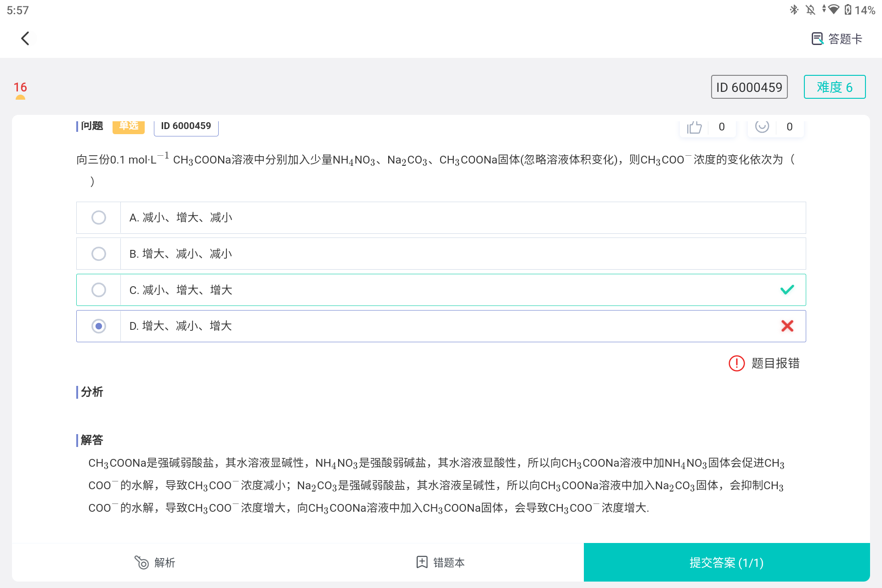The image size is (882, 588).
Task: Click the 5:57 clock in status bar
Action: [x=18, y=10]
